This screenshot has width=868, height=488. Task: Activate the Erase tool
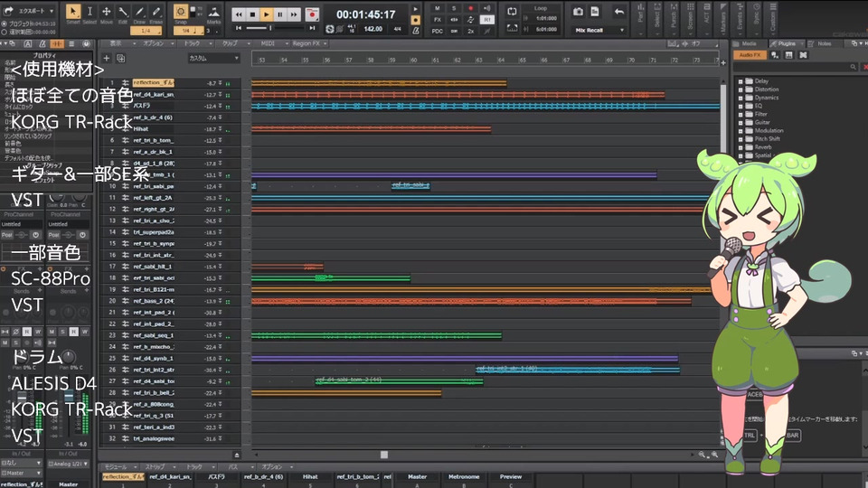pyautogui.click(x=156, y=12)
